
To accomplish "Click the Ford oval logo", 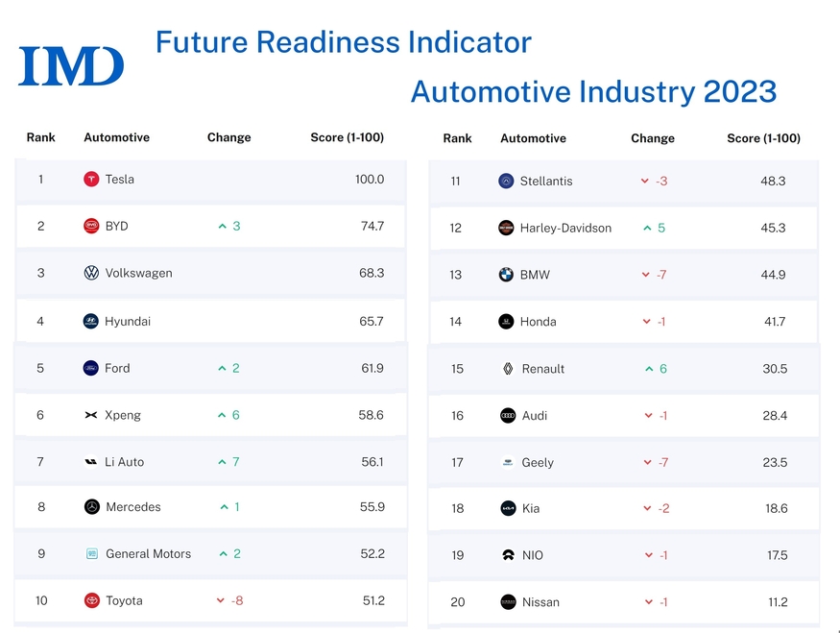I will point(91,369).
